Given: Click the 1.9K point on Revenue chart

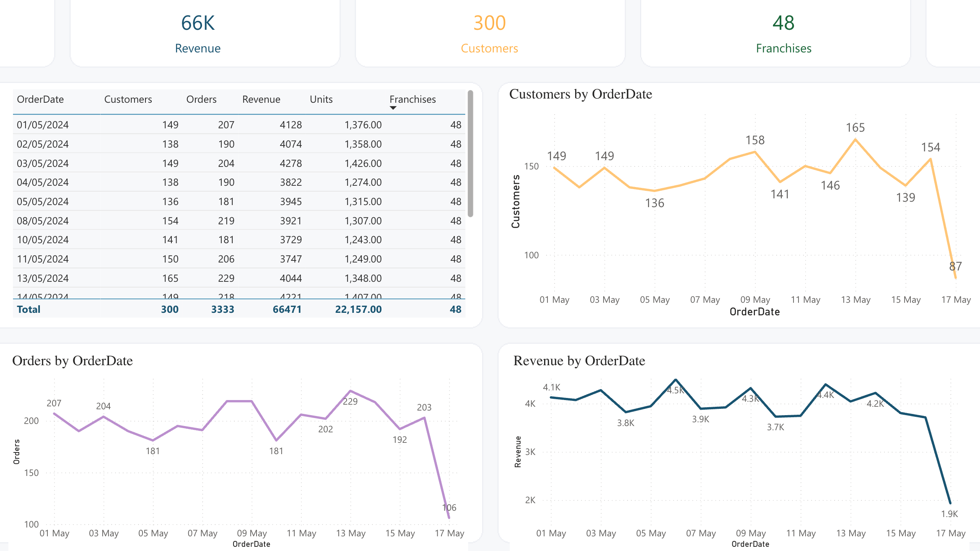Looking at the screenshot, I should tap(950, 502).
